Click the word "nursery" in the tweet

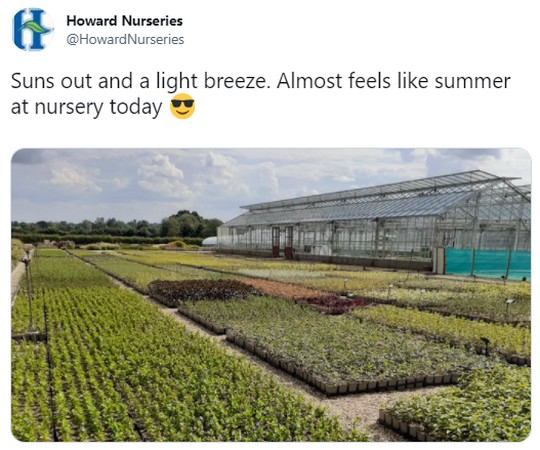(x=69, y=107)
